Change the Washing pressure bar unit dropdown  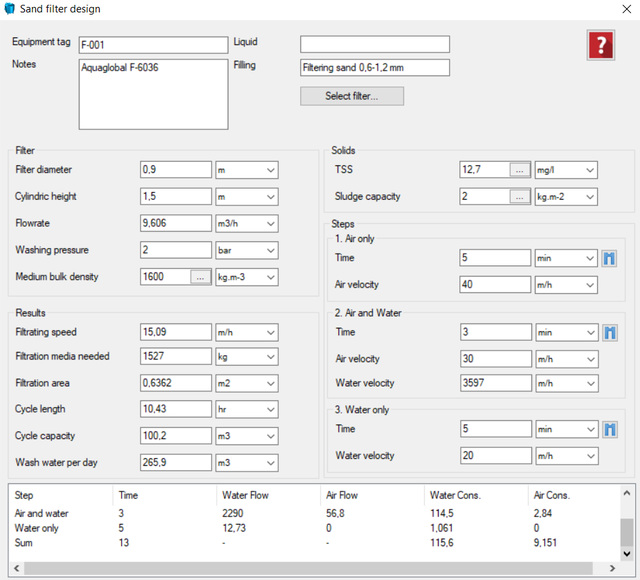click(247, 250)
